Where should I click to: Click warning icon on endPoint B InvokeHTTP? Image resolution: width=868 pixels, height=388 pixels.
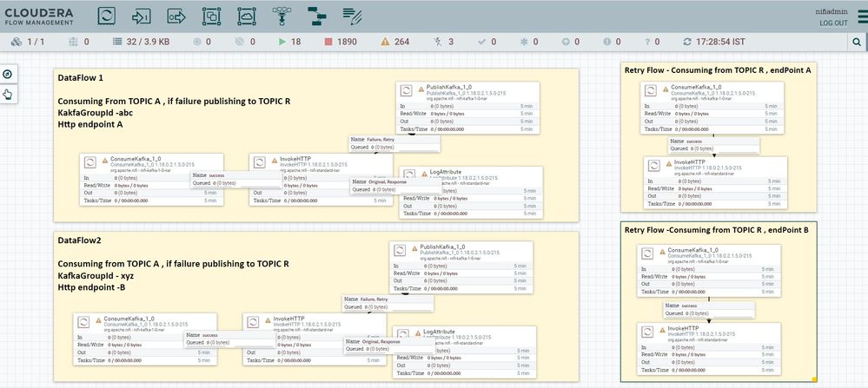[662, 330]
